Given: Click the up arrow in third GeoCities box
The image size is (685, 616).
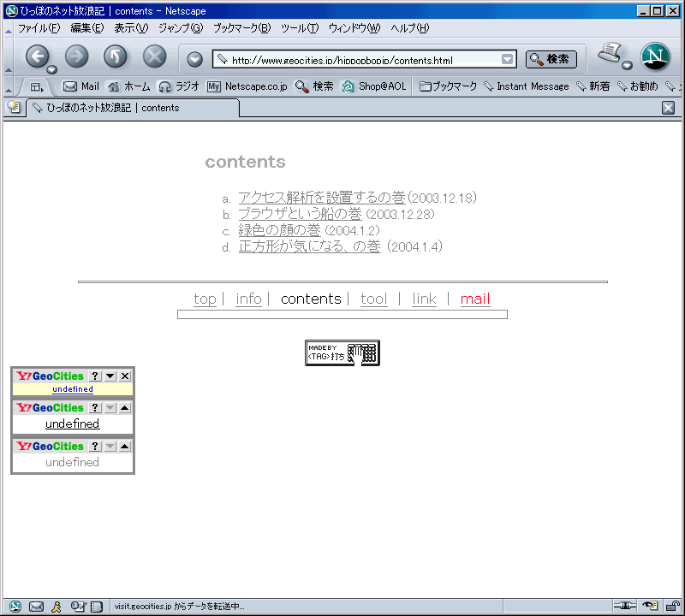Looking at the screenshot, I should 125,447.
